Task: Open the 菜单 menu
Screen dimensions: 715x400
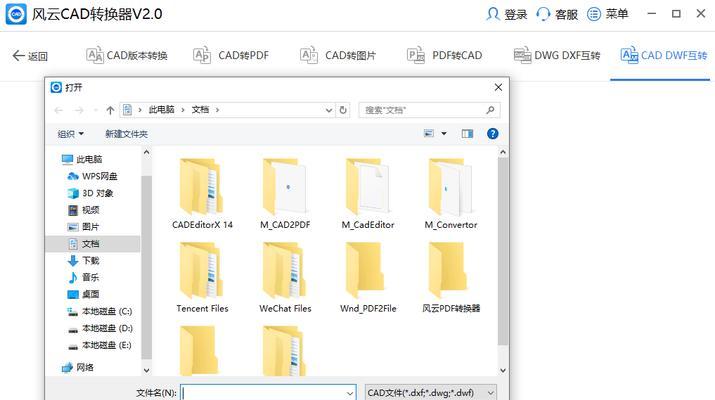Action: (607, 14)
